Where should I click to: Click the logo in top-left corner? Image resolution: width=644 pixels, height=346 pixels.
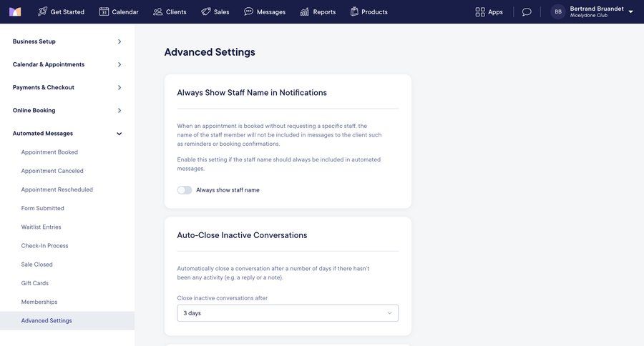15,11
